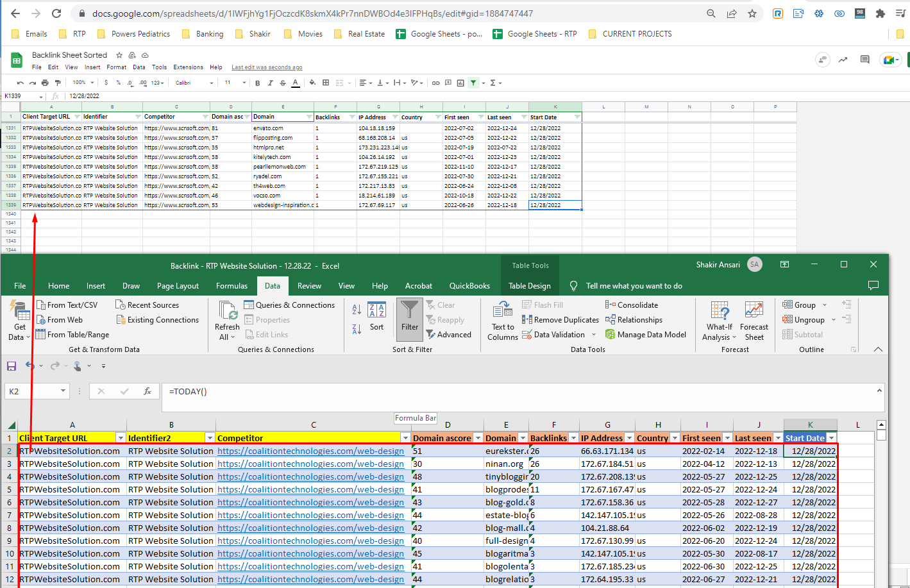Switch to the Table Design ribbon tab
910x588 pixels.
(530, 286)
